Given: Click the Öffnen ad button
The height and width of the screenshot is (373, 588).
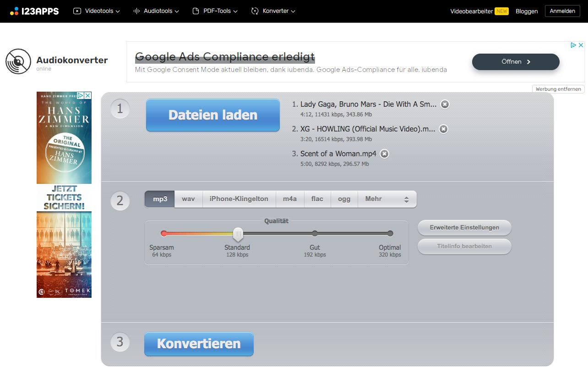Looking at the screenshot, I should pos(516,62).
